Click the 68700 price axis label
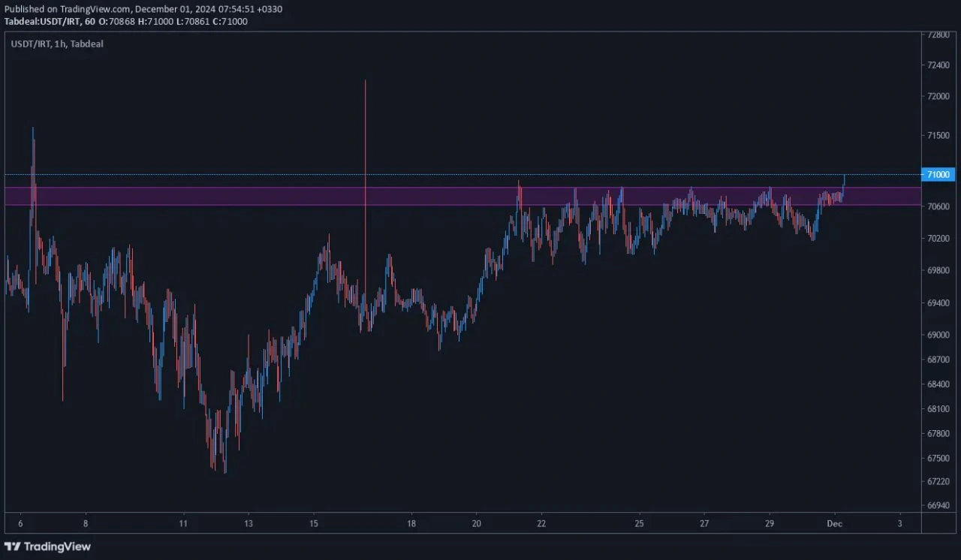 point(938,360)
